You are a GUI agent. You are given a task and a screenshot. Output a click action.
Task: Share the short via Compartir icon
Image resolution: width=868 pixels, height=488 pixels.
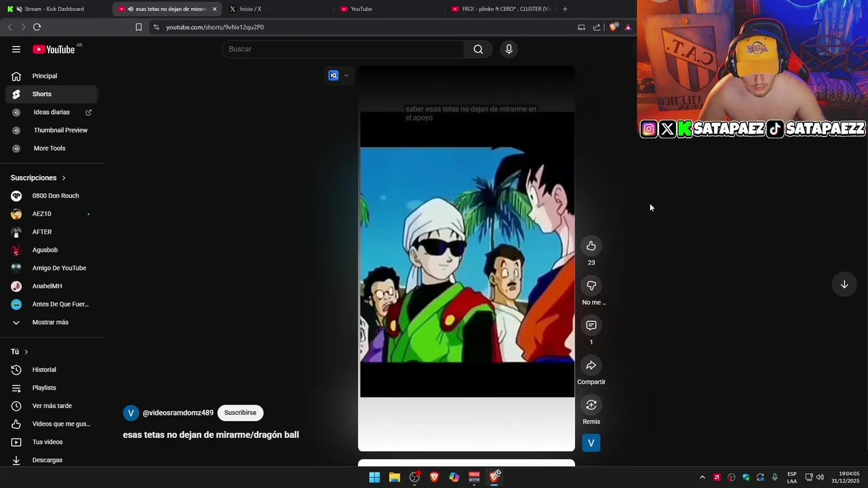591,365
